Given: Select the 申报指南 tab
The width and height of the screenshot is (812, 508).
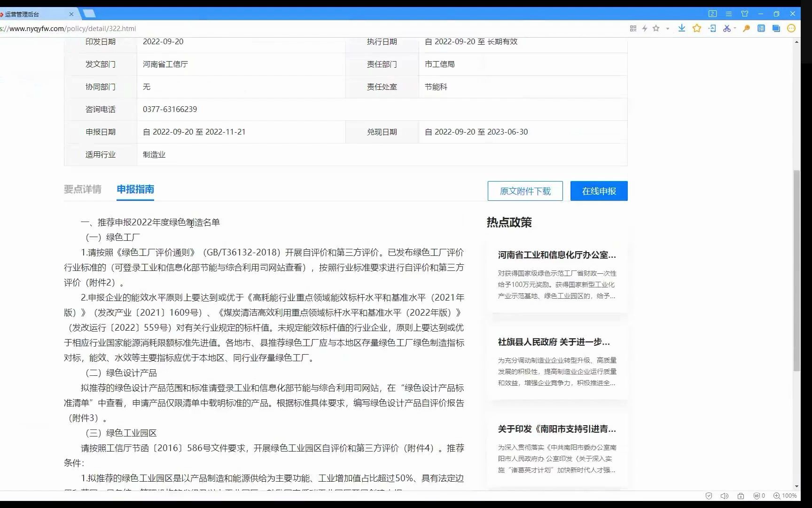Looking at the screenshot, I should click(135, 189).
